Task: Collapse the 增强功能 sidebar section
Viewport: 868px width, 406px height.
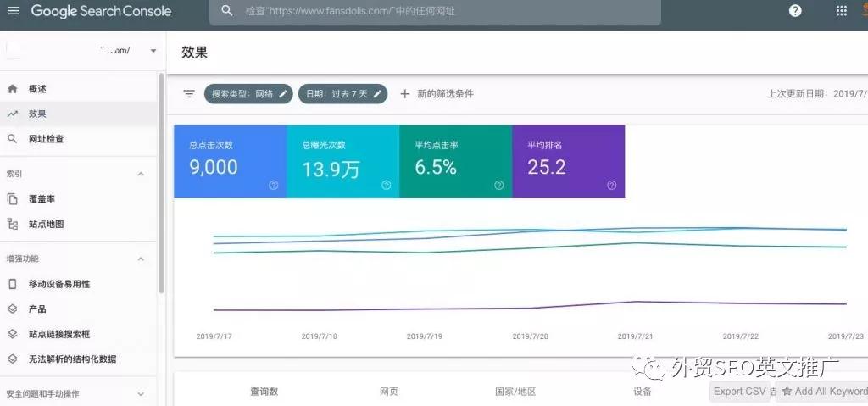Action: coord(141,259)
